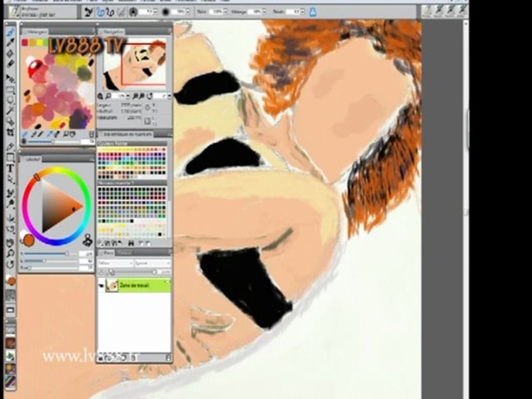532x399 pixels.
Task: Select Sample Color dropper in Mixer panel
Action: pyautogui.click(x=50, y=134)
